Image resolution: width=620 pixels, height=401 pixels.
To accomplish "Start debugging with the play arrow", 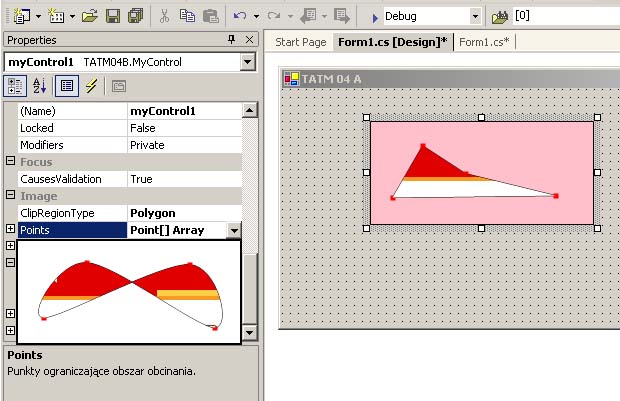I will click(375, 17).
